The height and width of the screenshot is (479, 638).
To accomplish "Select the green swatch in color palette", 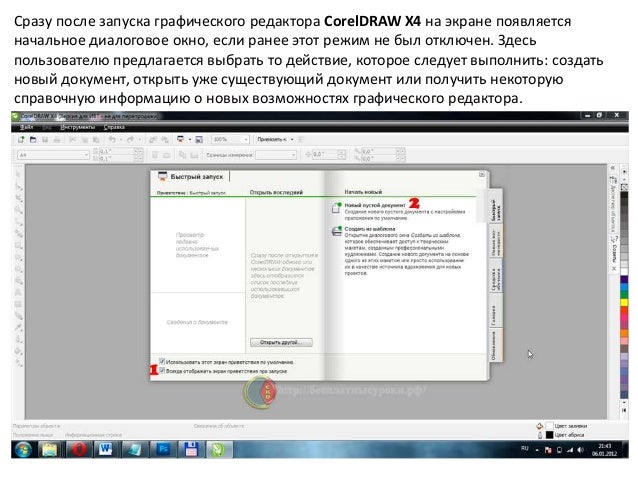I will [x=623, y=295].
